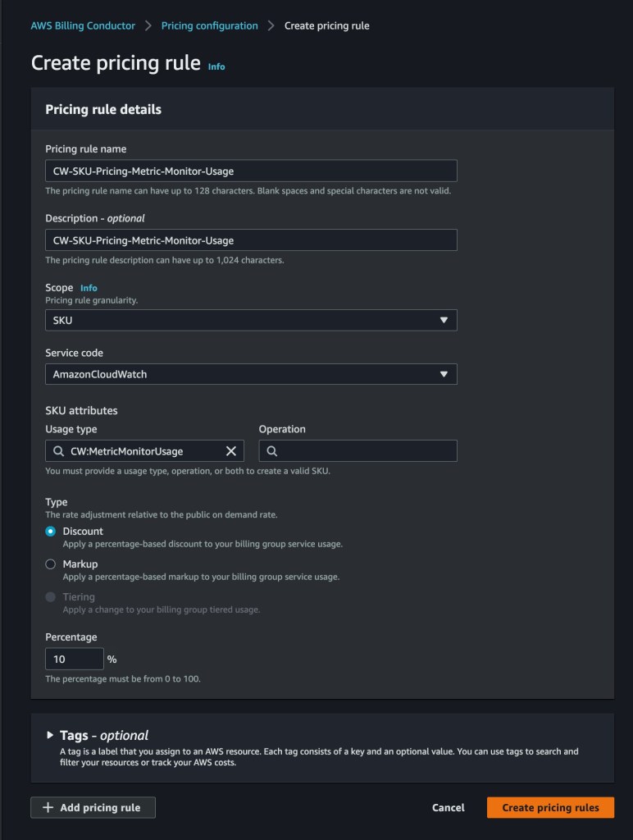Open Info link beside Create pricing rule heading
The width and height of the screenshot is (633, 840).
point(216,66)
